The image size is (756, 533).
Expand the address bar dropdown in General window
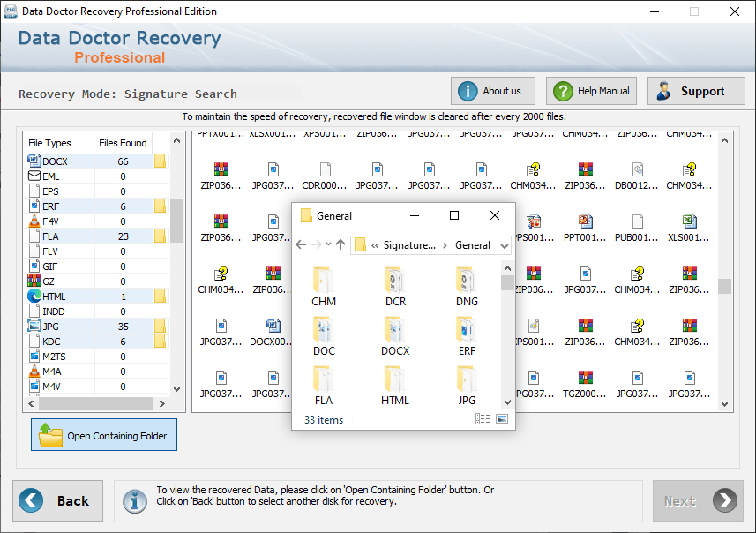[x=505, y=245]
